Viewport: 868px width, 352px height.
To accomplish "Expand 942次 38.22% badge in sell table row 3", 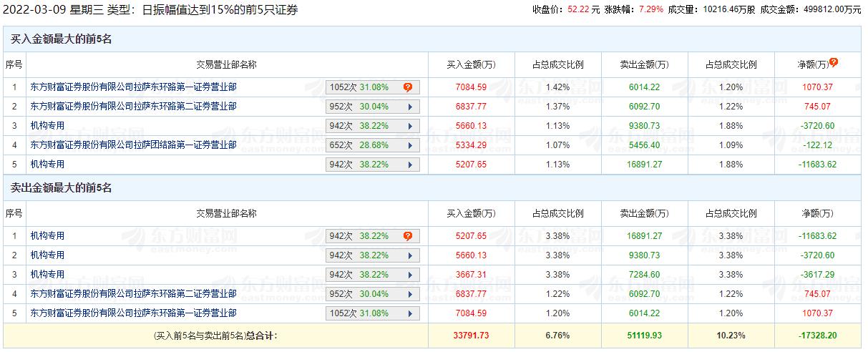I will tap(372, 275).
